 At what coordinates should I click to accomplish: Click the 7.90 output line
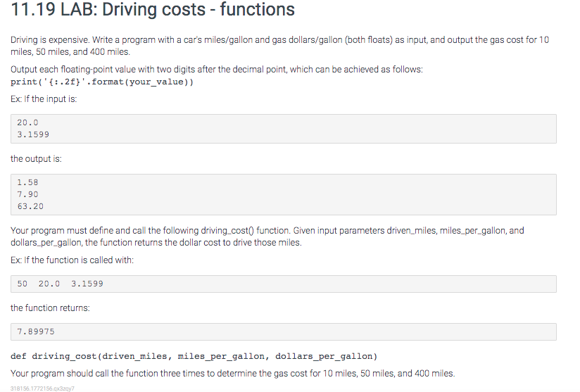(27, 194)
